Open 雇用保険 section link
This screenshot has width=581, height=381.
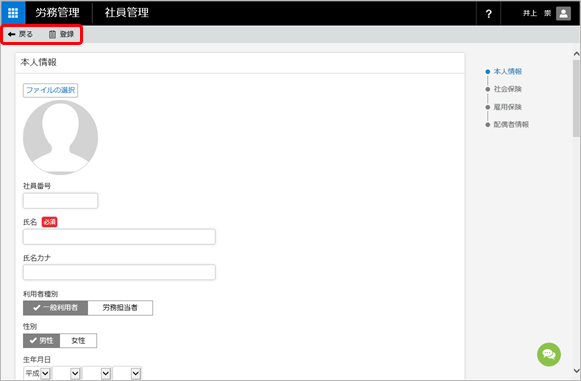(508, 107)
